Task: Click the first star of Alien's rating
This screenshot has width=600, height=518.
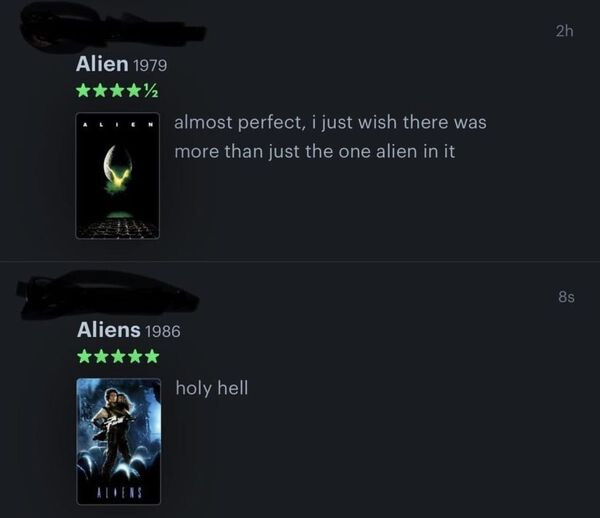Action: [x=82, y=91]
